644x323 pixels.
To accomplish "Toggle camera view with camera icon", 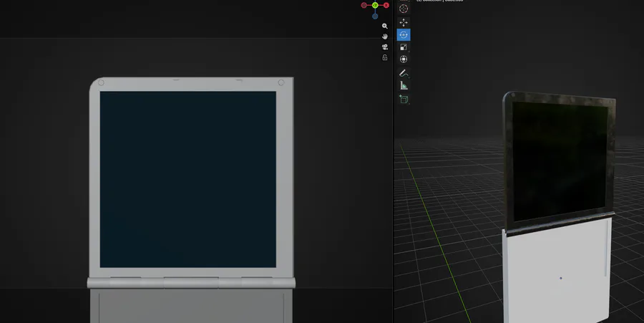I will pyautogui.click(x=384, y=47).
